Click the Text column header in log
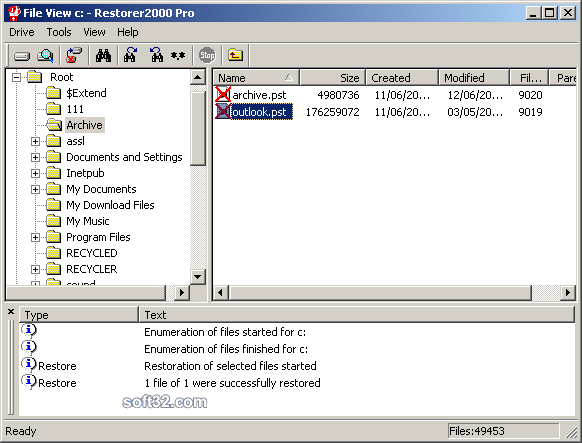Image resolution: width=582 pixels, height=443 pixels. [x=357, y=315]
